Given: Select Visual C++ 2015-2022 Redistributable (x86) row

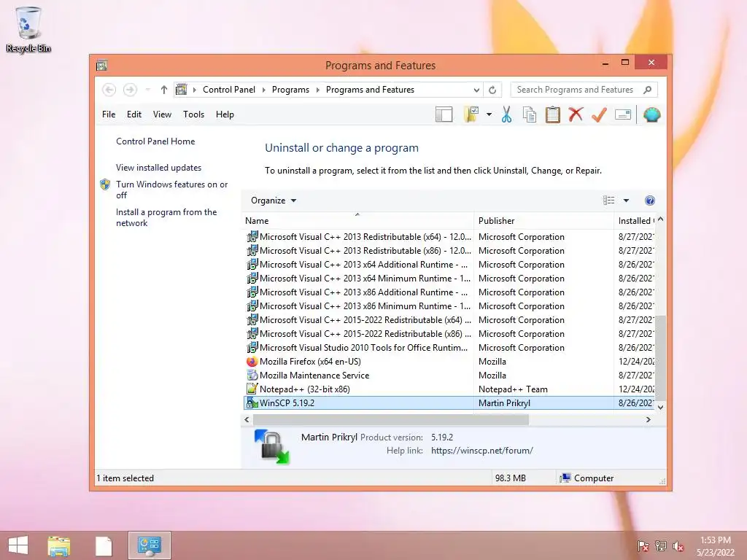Looking at the screenshot, I should click(449, 334).
